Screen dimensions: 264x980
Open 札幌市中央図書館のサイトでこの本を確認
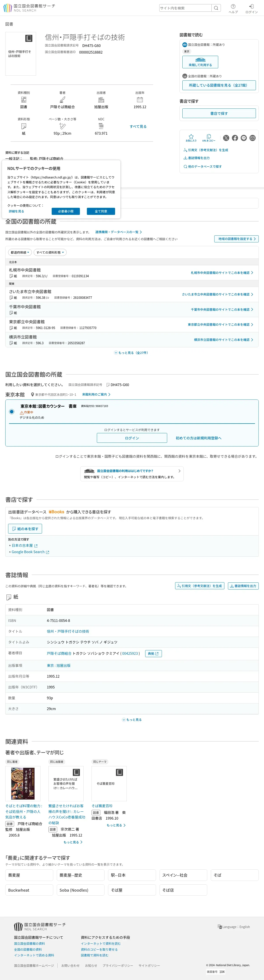pos(222,273)
